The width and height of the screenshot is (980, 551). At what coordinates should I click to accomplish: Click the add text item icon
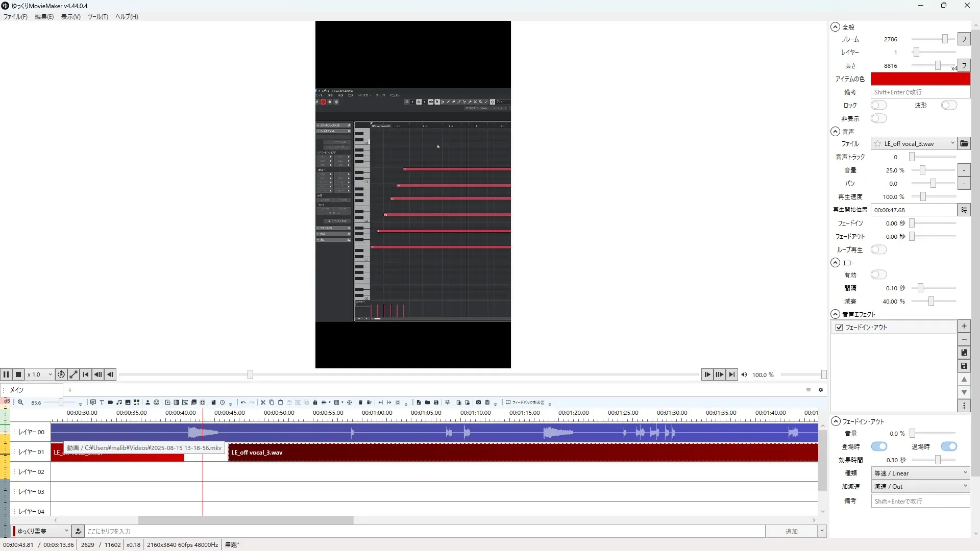point(102,403)
